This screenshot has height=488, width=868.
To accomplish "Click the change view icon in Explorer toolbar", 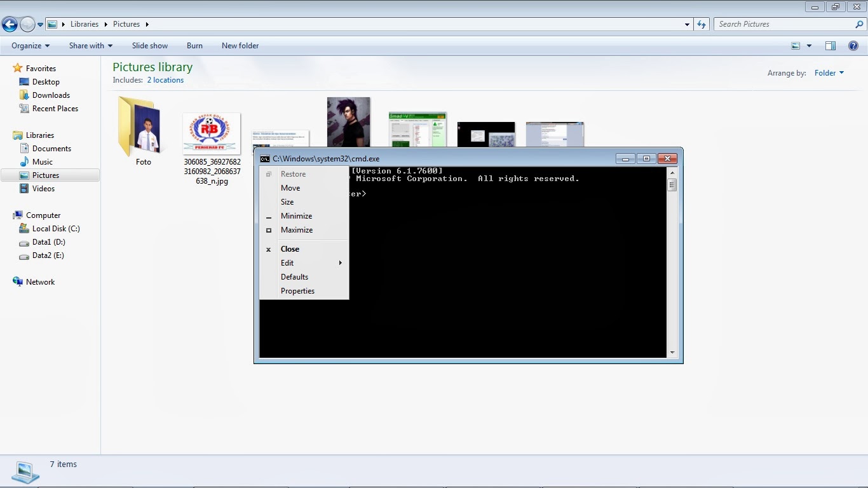I will click(796, 46).
